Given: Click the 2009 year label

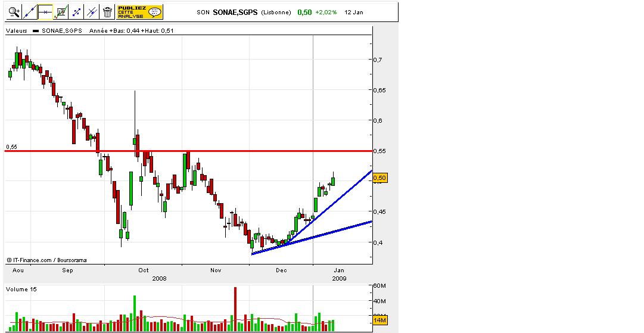Looking at the screenshot, I should pyautogui.click(x=339, y=278).
